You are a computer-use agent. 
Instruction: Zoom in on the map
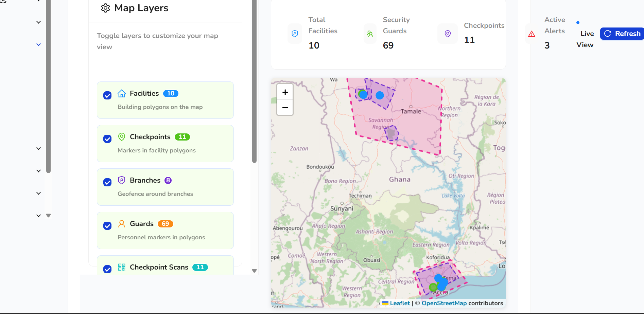coord(285,92)
